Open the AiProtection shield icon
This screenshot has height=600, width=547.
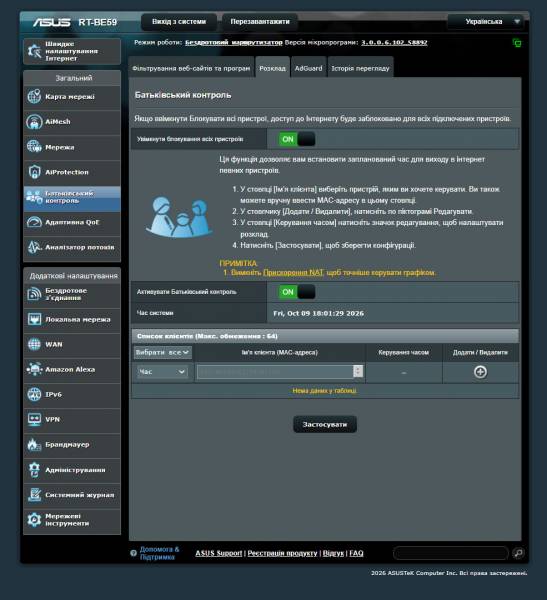(34, 172)
